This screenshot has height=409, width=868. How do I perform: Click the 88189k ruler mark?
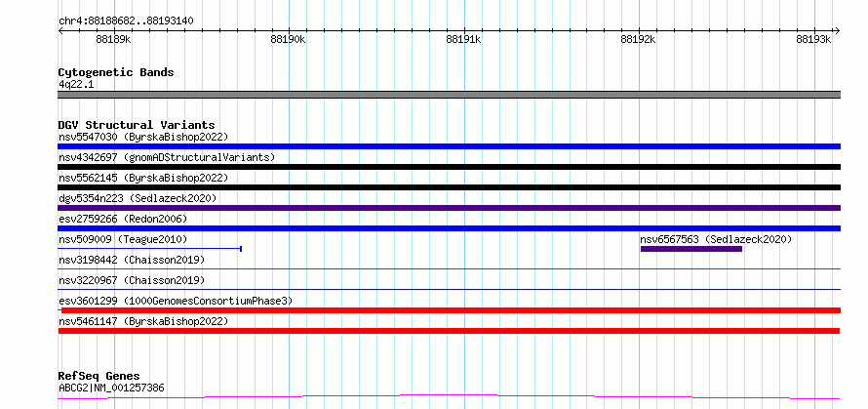[x=113, y=39]
